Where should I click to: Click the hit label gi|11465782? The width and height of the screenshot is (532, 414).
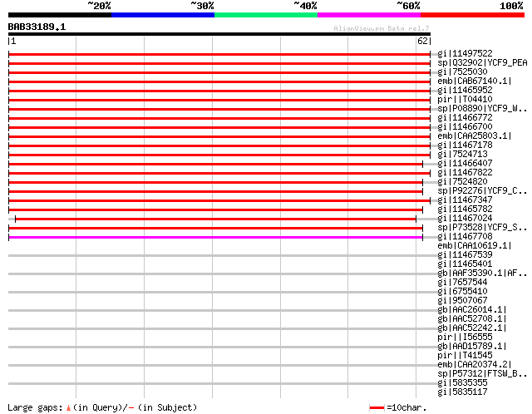pos(465,209)
